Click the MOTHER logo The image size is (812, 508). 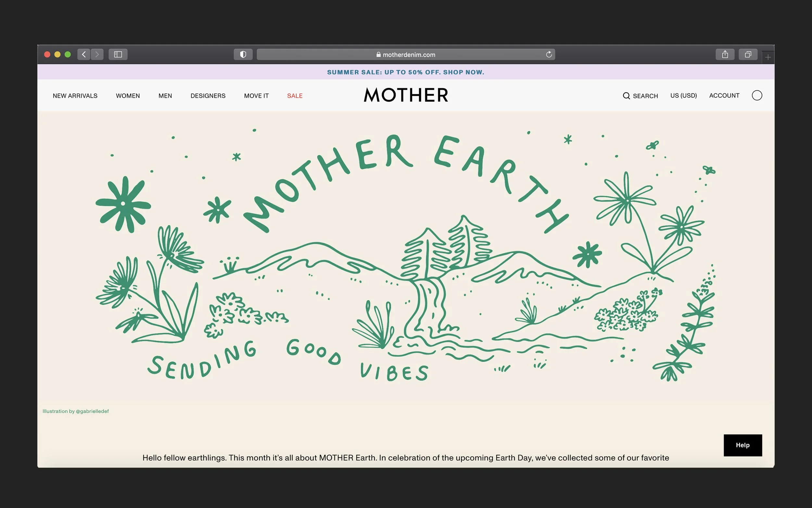pos(406,95)
